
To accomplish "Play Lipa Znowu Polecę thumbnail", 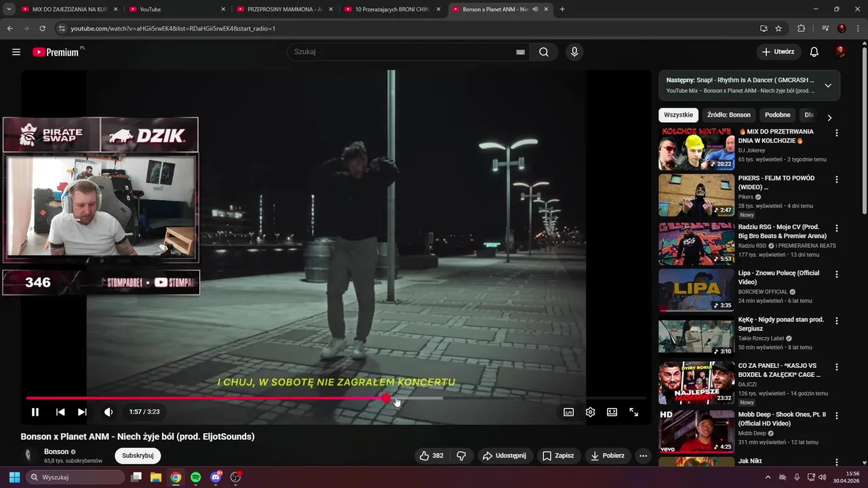I will (696, 291).
